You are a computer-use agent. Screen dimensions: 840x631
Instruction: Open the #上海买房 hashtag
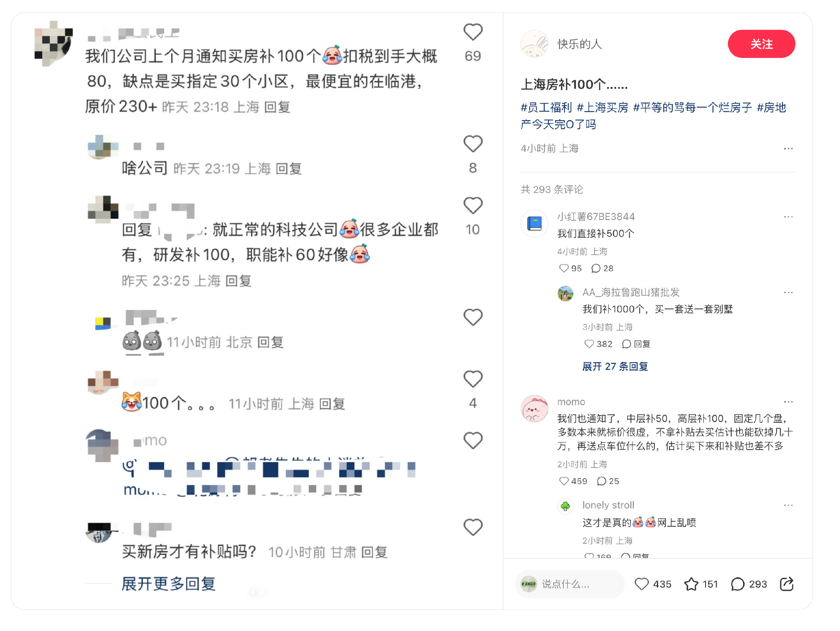pos(602,107)
